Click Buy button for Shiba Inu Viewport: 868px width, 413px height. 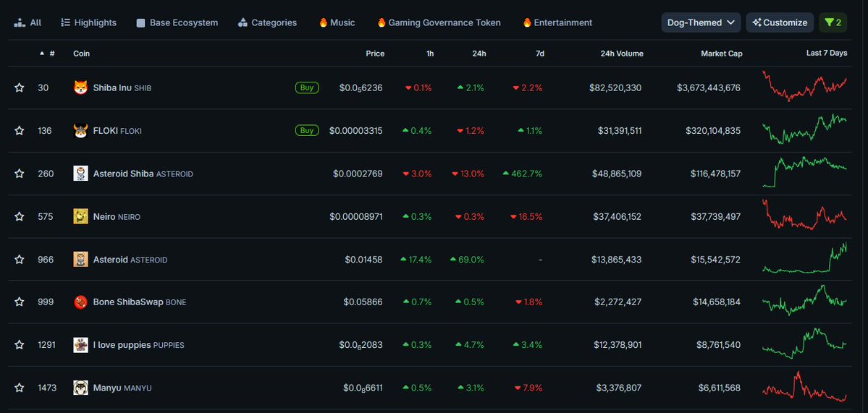pyautogui.click(x=307, y=88)
